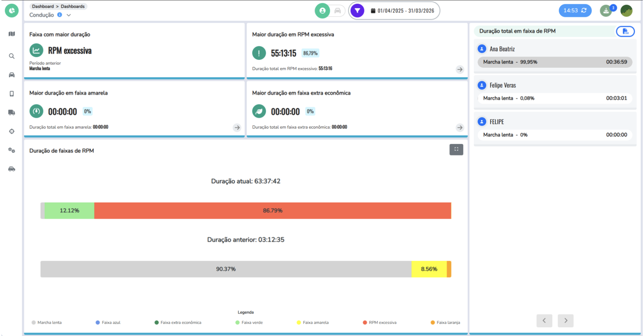Viewport: 644px width, 336px height.
Task: Go to next page of drivers list
Action: tap(565, 320)
